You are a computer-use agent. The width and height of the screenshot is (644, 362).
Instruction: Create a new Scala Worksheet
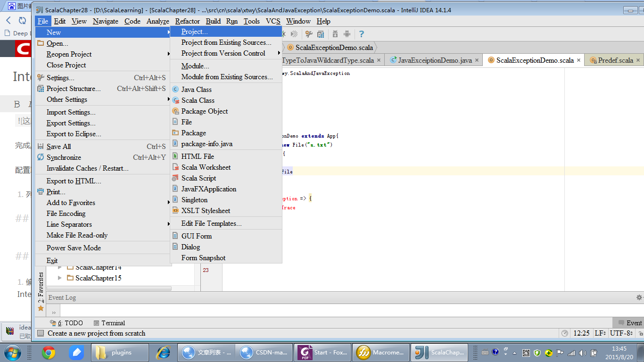226,167
